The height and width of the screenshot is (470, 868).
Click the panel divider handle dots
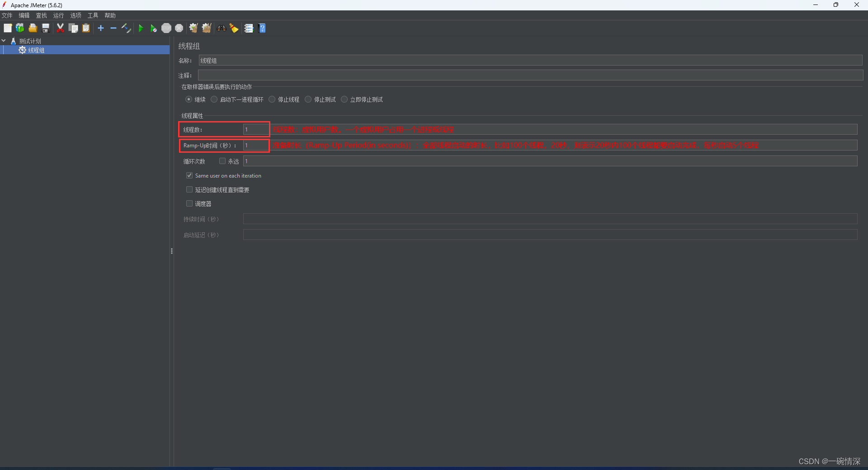pos(172,251)
